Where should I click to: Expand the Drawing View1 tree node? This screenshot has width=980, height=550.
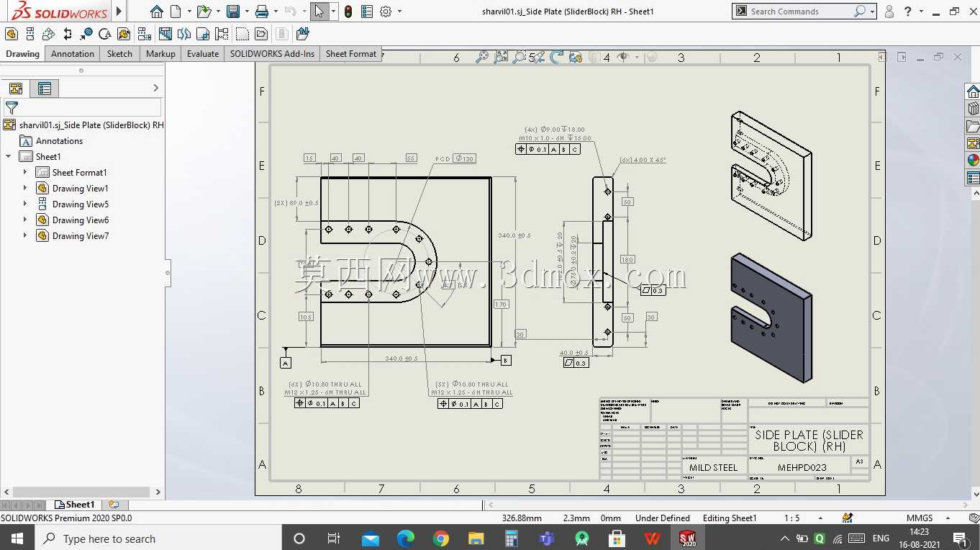point(25,188)
